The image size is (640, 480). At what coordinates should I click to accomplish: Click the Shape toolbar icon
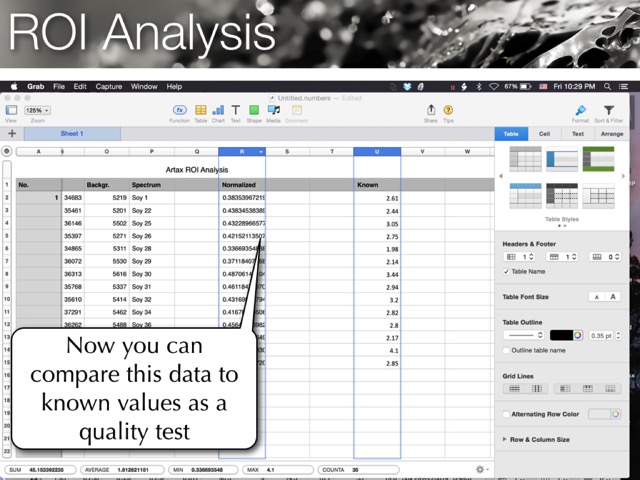click(254, 110)
